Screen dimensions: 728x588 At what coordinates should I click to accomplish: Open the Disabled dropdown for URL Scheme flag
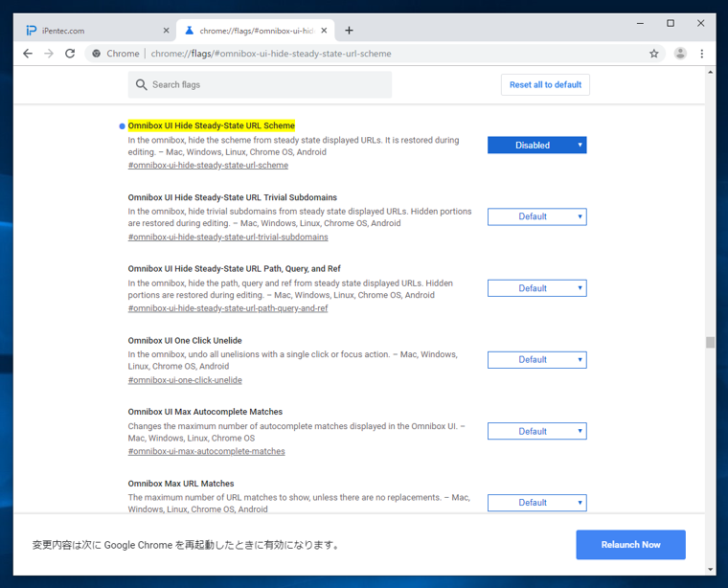pos(536,145)
